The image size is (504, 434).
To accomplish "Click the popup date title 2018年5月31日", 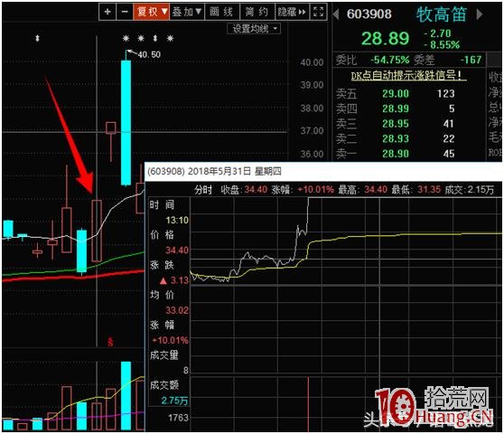I will (219, 171).
